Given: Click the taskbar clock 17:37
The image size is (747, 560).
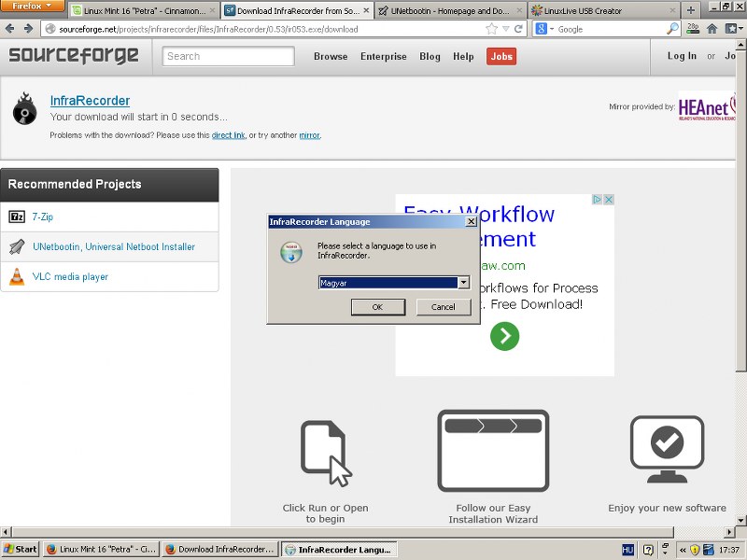Looking at the screenshot, I should click(x=729, y=550).
